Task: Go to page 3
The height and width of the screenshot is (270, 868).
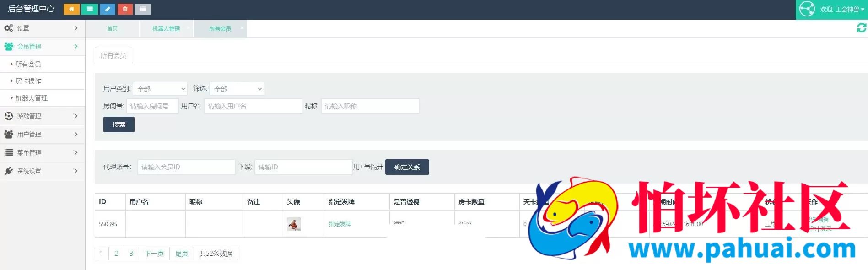Action: click(131, 254)
